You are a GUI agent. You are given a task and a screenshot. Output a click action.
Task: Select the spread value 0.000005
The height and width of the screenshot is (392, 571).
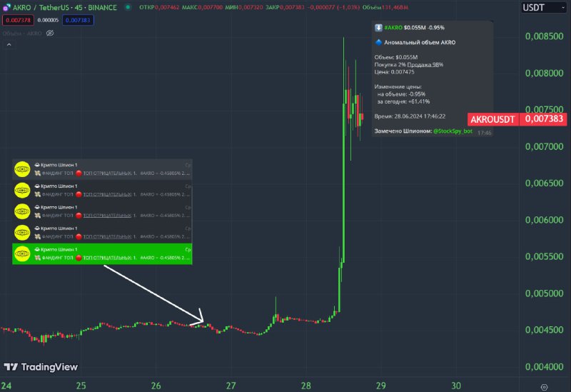point(48,20)
